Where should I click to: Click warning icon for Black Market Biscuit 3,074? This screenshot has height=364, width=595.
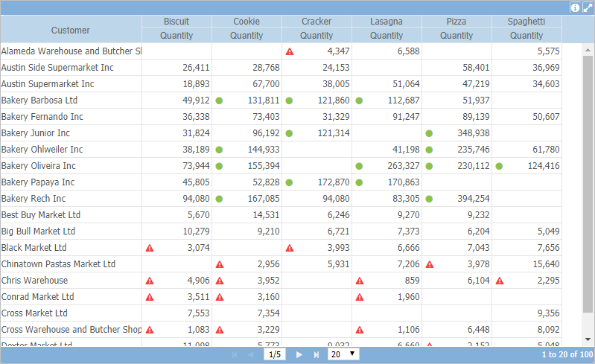150,249
